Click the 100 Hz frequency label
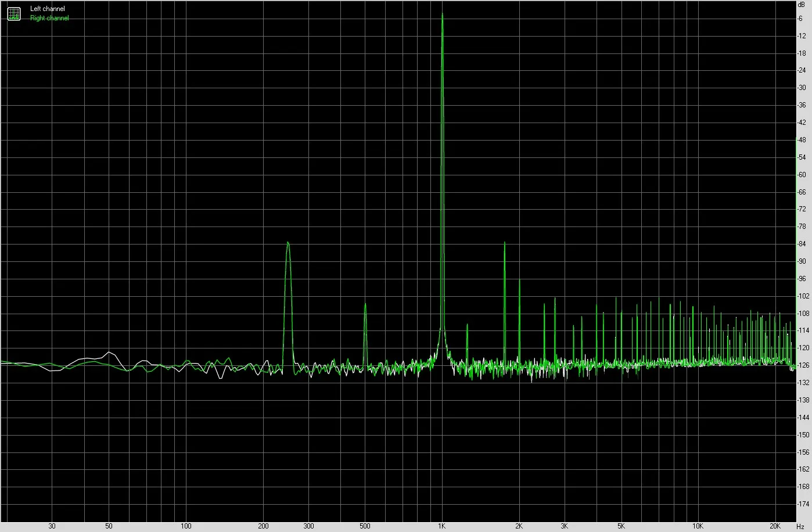 pos(186,526)
